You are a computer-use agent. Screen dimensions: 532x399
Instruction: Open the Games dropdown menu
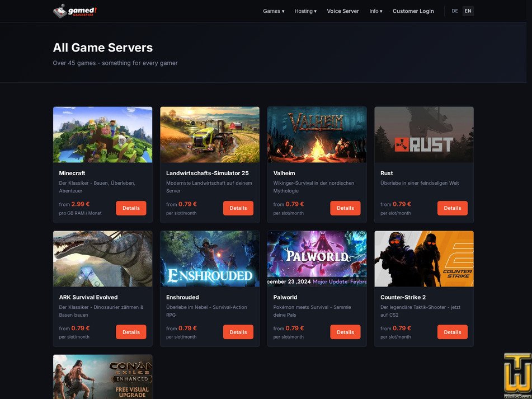(x=274, y=11)
